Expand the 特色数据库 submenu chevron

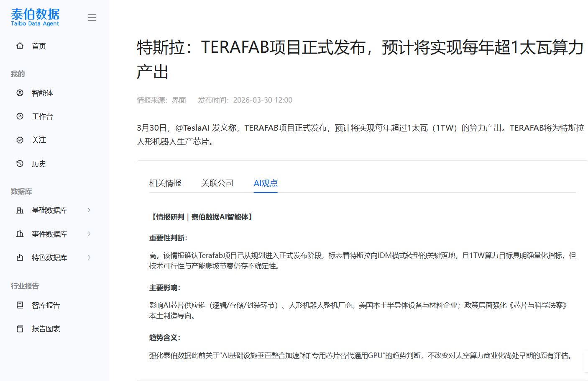pos(89,257)
